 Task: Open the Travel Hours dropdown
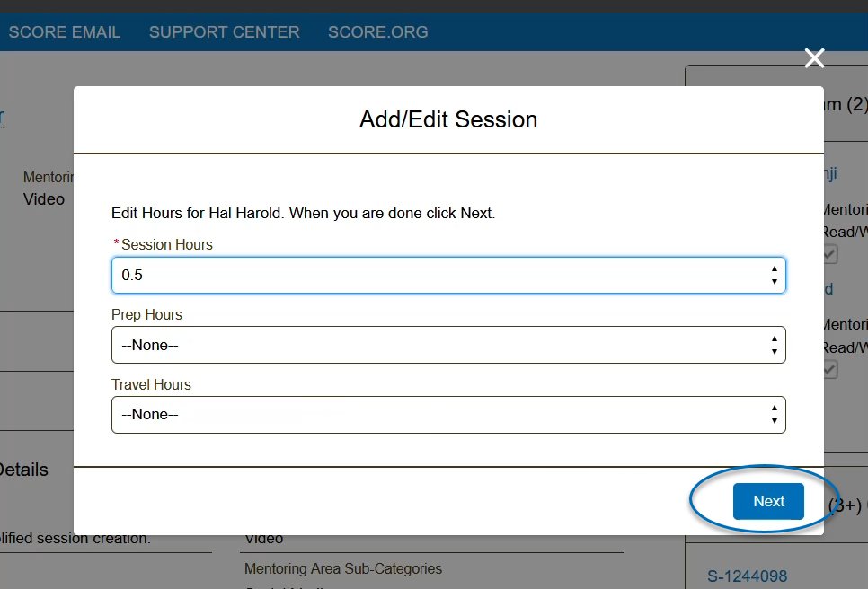click(x=448, y=414)
